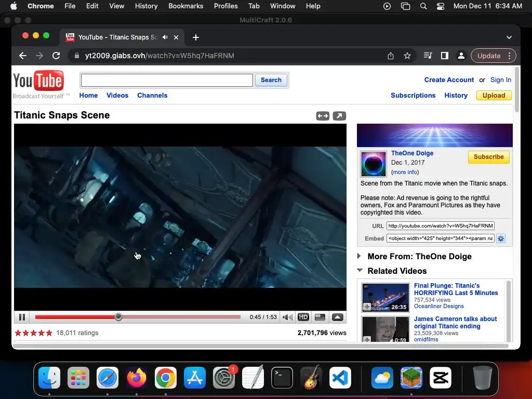Pop out the video with the arrow icon
Image resolution: width=532 pixels, height=399 pixels.
[339, 116]
